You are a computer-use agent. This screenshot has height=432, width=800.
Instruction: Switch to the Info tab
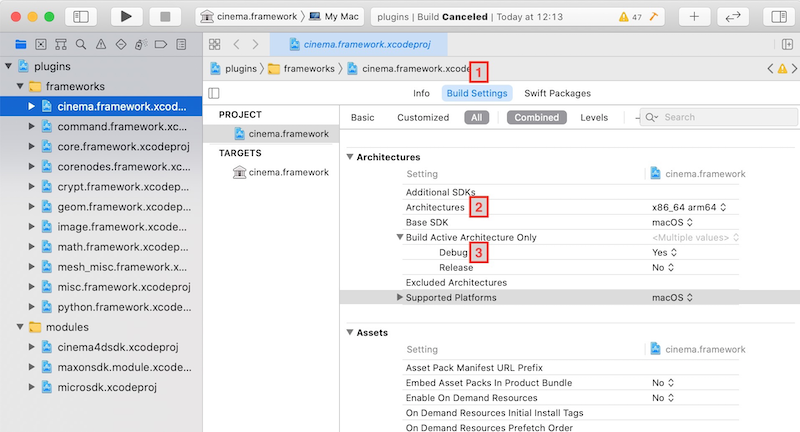point(421,93)
